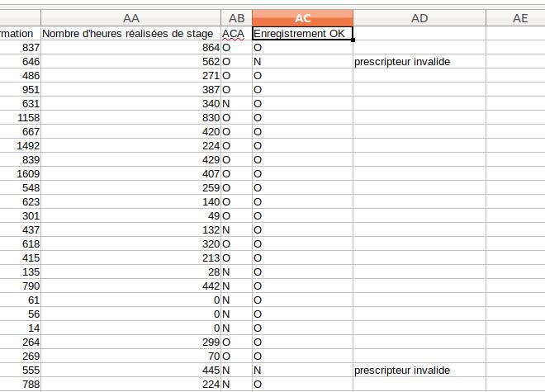
Task: Select column AB header
Action: point(236,18)
